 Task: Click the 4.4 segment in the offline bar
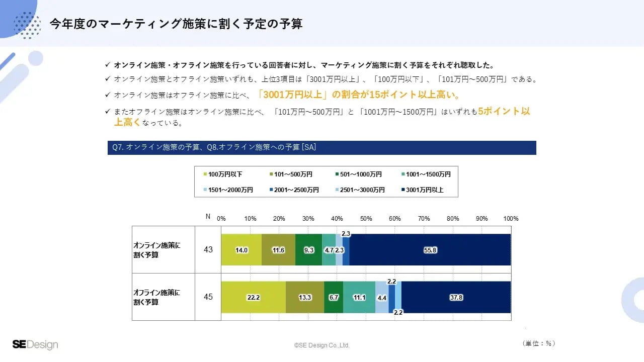click(382, 297)
